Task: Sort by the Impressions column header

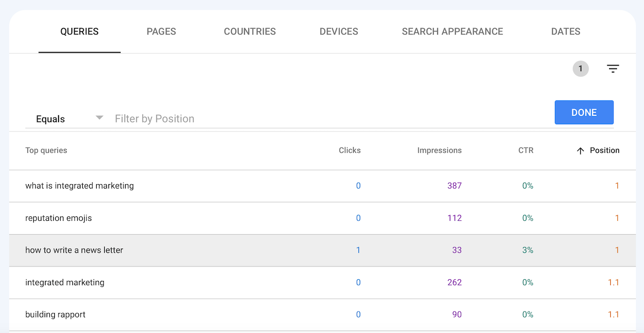Action: (440, 150)
